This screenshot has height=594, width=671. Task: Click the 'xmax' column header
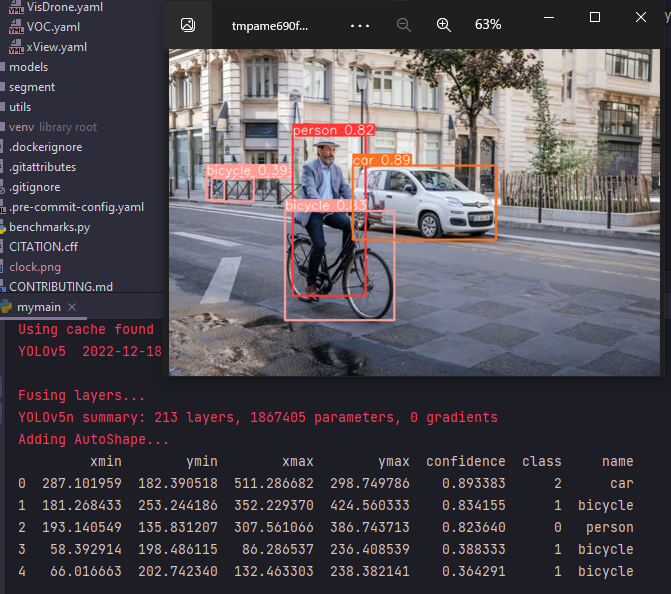(298, 461)
